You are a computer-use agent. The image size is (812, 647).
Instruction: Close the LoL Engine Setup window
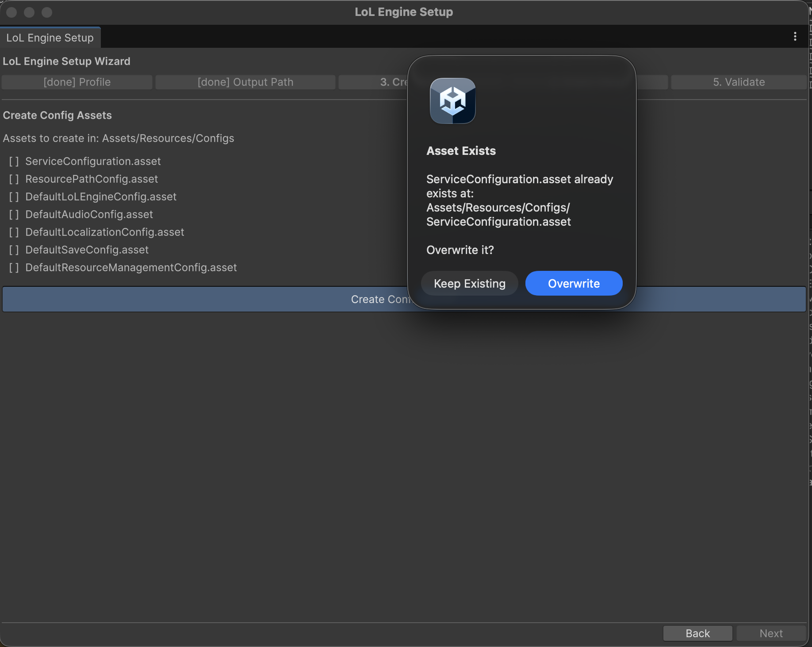pos(12,12)
